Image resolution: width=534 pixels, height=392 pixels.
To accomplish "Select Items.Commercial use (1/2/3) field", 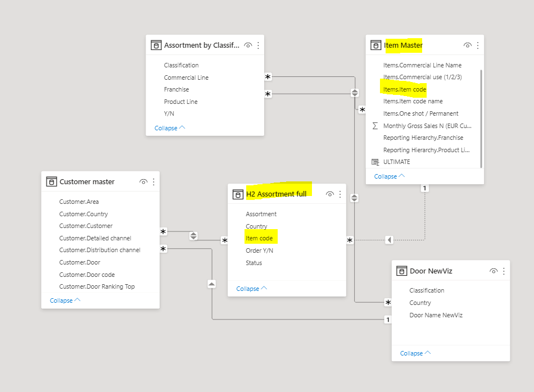I will coord(423,78).
